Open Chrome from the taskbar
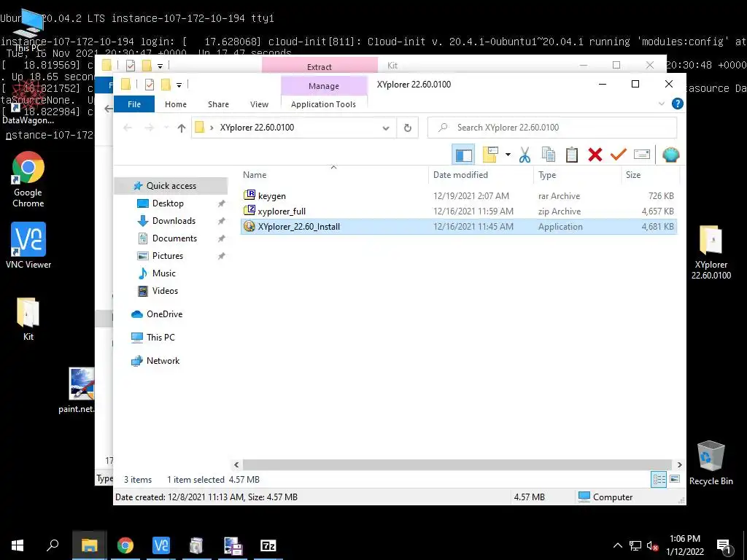 click(125, 545)
